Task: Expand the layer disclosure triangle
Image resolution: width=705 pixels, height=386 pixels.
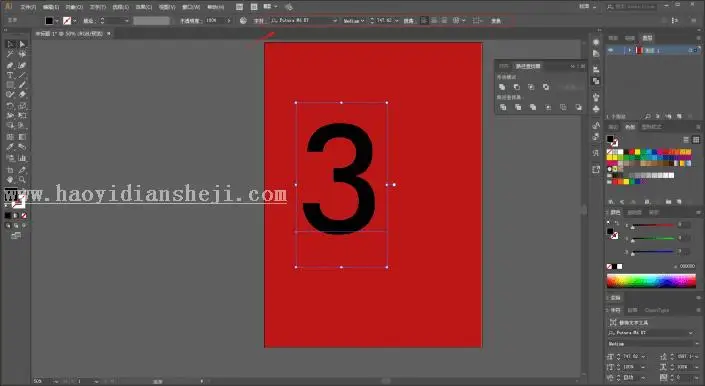Action: 629,50
